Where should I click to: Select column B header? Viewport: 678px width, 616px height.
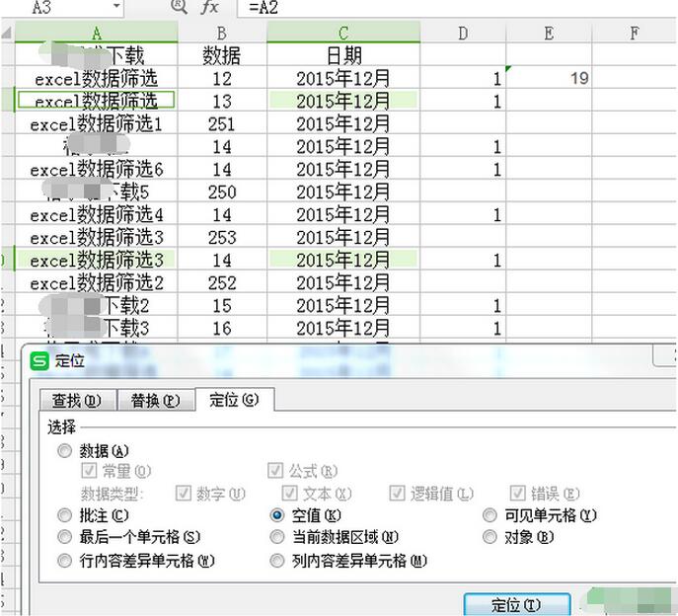pos(222,33)
